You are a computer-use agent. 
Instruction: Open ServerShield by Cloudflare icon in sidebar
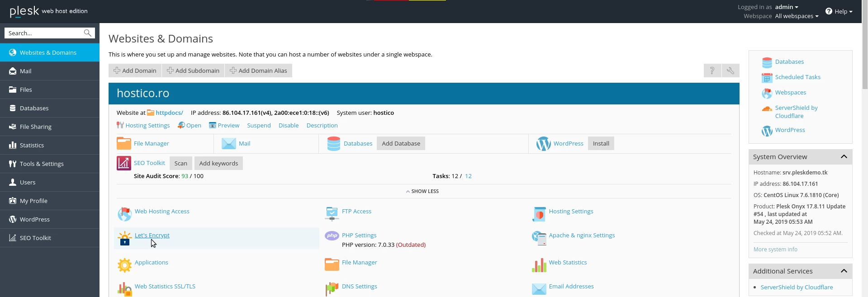point(767,109)
